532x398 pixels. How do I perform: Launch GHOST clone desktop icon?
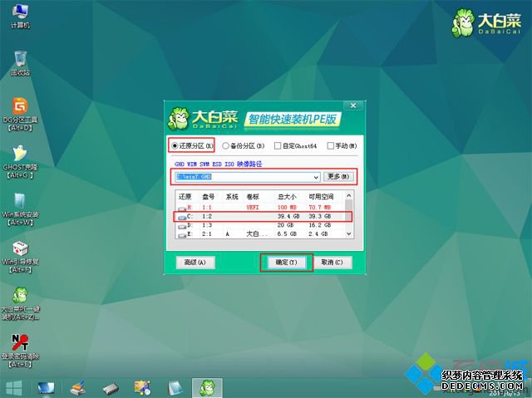(20, 162)
